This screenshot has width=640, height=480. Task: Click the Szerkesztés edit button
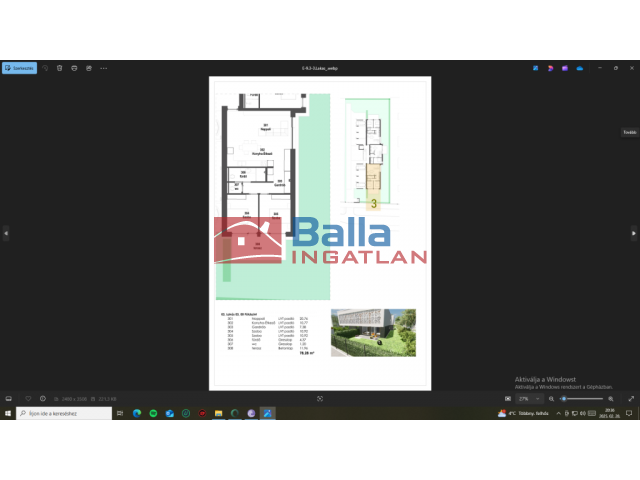pyautogui.click(x=20, y=68)
